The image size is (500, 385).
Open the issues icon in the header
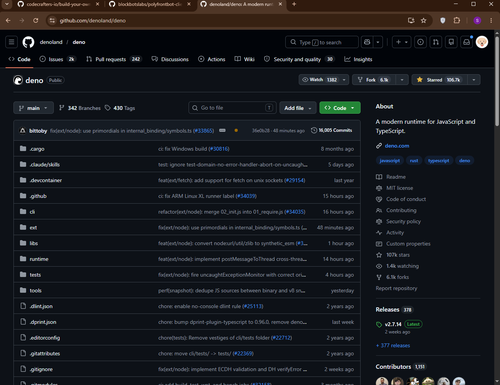[421, 42]
